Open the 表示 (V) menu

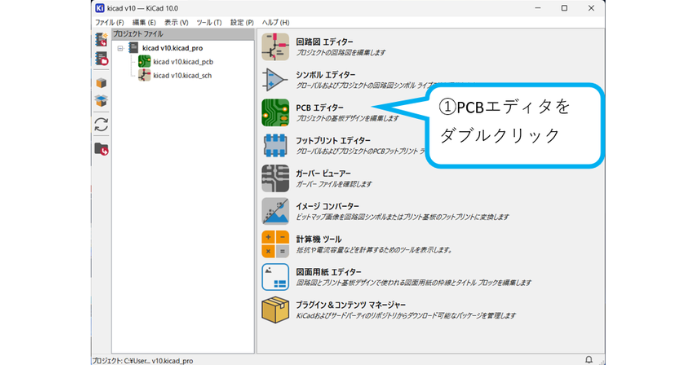pos(176,22)
